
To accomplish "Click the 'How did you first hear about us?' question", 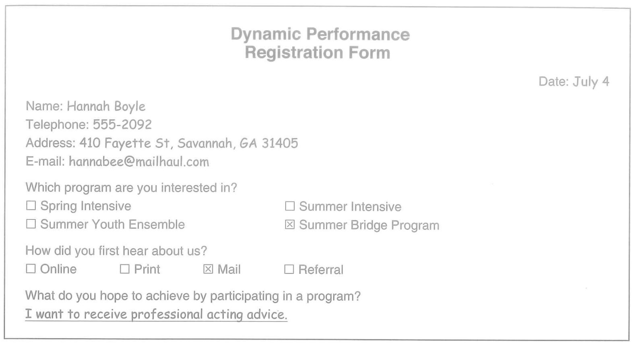I will [x=116, y=251].
